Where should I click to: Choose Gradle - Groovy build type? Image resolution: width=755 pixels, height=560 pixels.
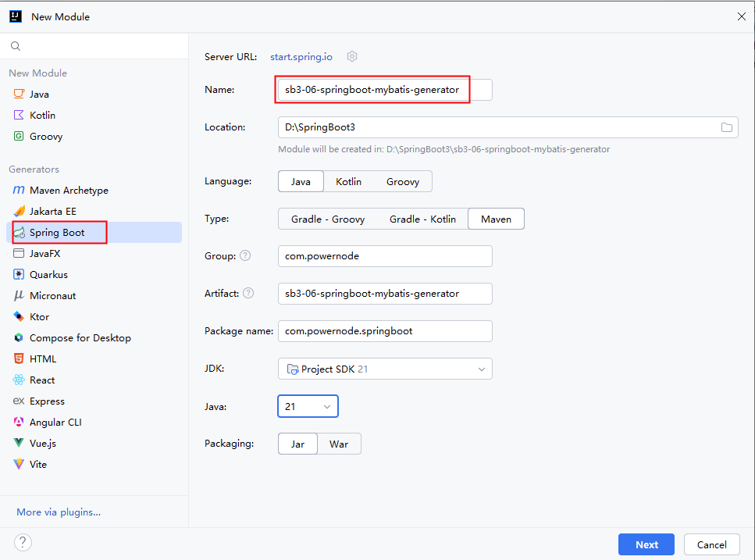(328, 219)
